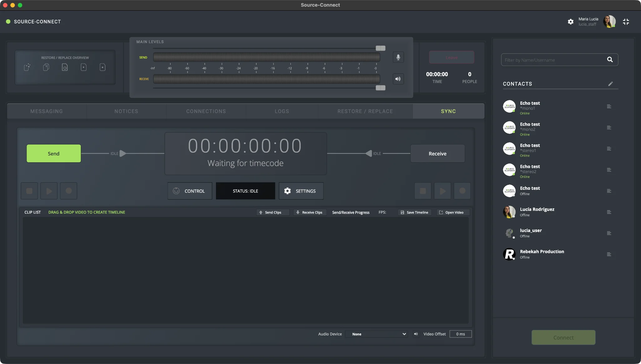Screen dimensions: 641x364
Task: Open menu for Rebekah Production contact
Action: click(x=609, y=254)
